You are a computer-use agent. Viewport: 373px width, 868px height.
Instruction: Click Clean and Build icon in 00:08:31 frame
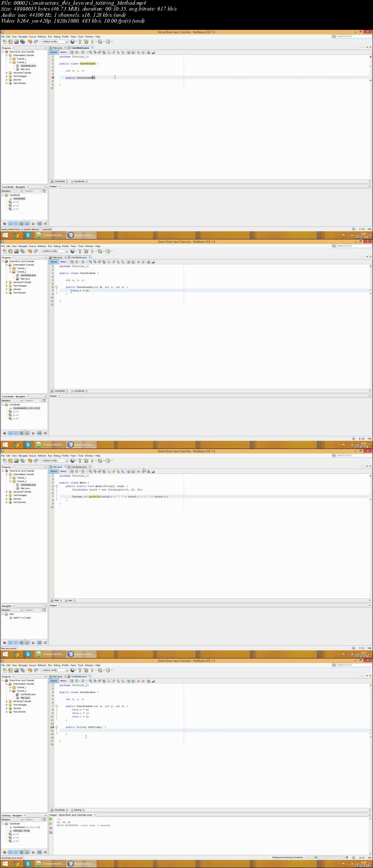pyautogui.click(x=86, y=670)
